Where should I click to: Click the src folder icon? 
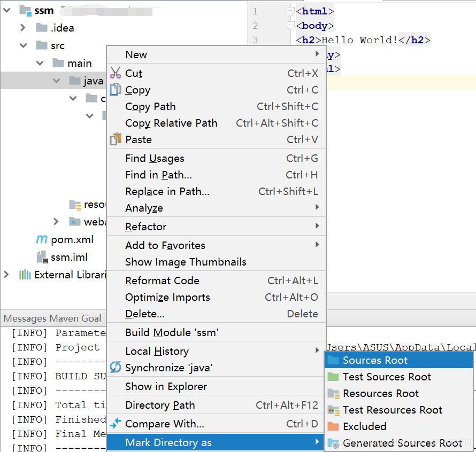[42, 45]
